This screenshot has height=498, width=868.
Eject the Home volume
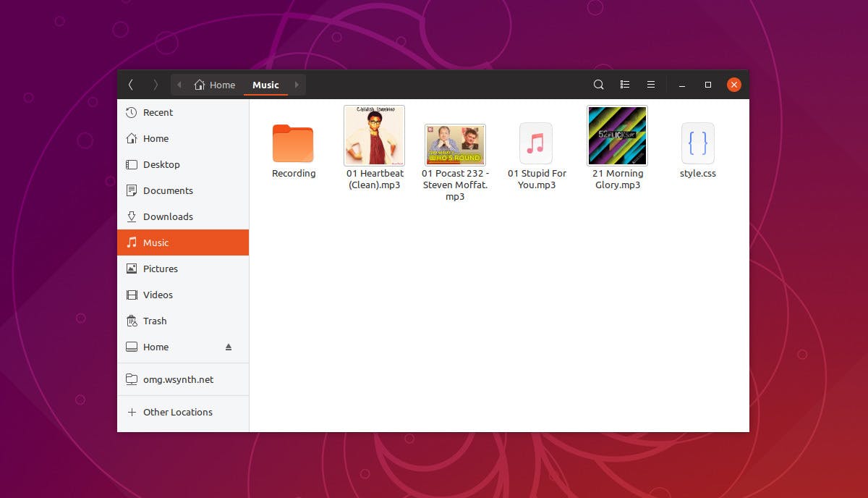pos(228,347)
